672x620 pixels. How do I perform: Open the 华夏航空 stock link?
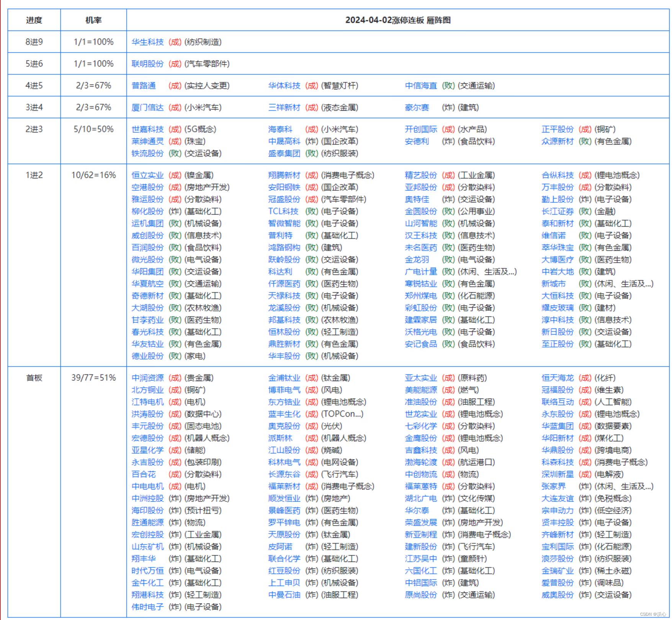point(147,284)
